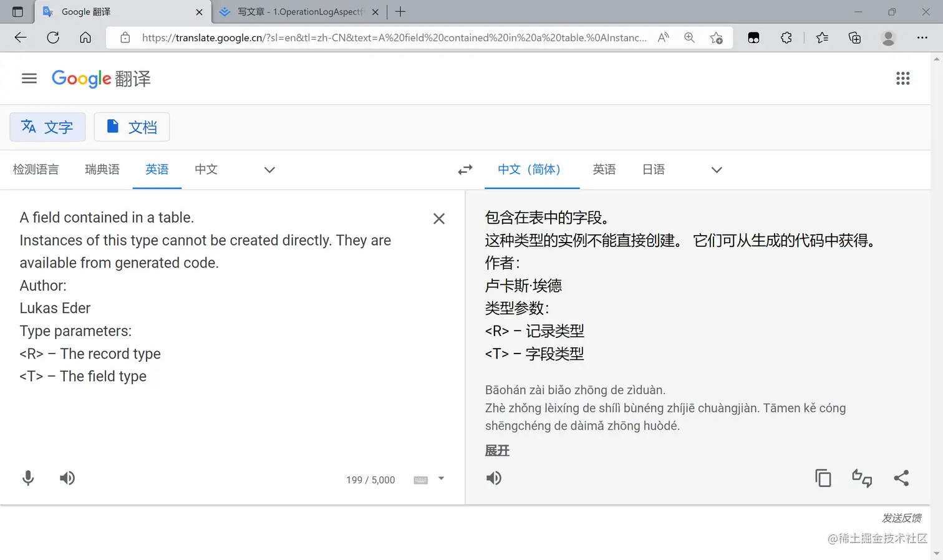Open browser Settings and more menu
The width and height of the screenshot is (943, 560).
922,37
